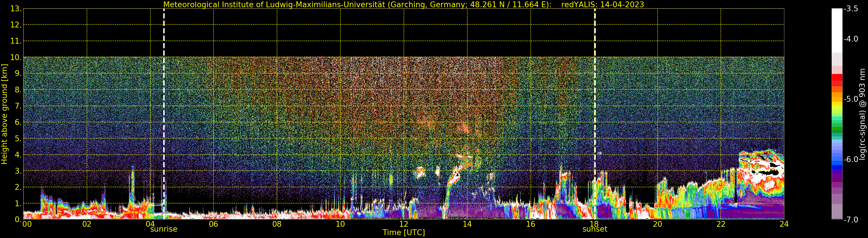Click the '08' time axis tick label
This screenshot has width=868, height=238.
(x=277, y=224)
